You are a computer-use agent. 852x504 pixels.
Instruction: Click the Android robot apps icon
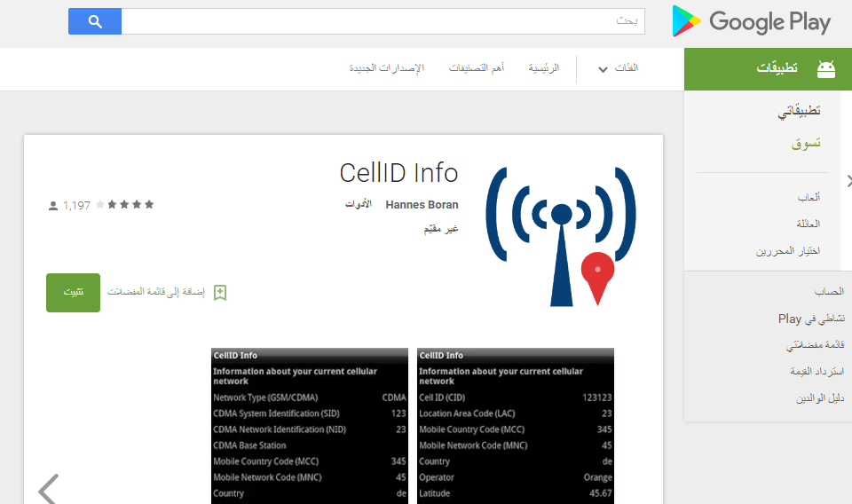[826, 69]
